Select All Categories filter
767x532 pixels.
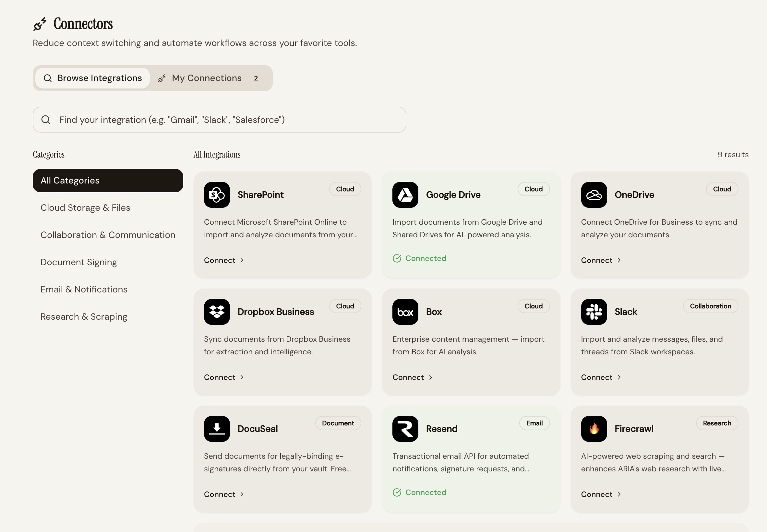click(108, 180)
